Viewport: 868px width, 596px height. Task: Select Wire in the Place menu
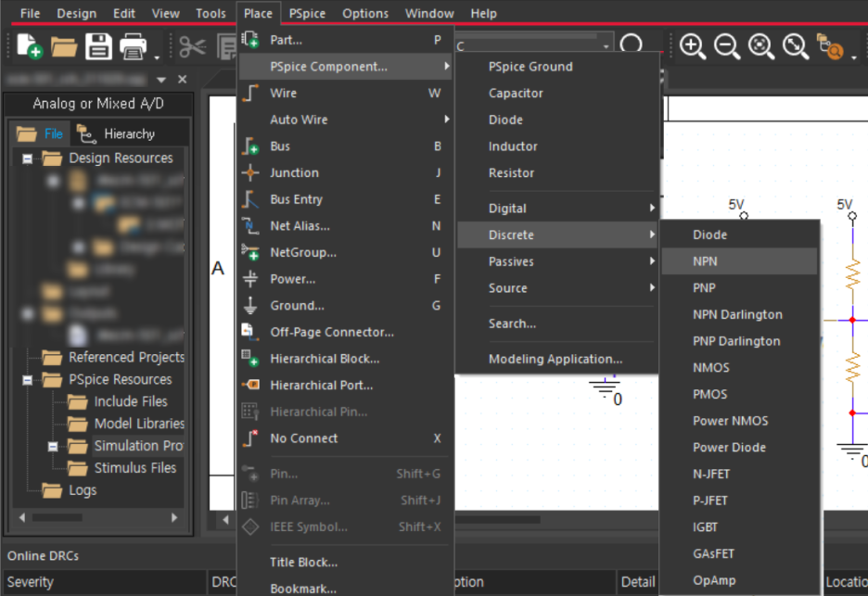(345, 93)
